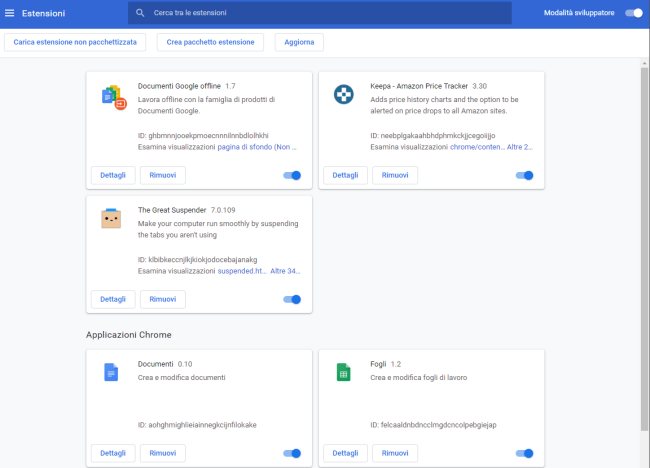Remove Documenti Google offline extension

click(162, 175)
